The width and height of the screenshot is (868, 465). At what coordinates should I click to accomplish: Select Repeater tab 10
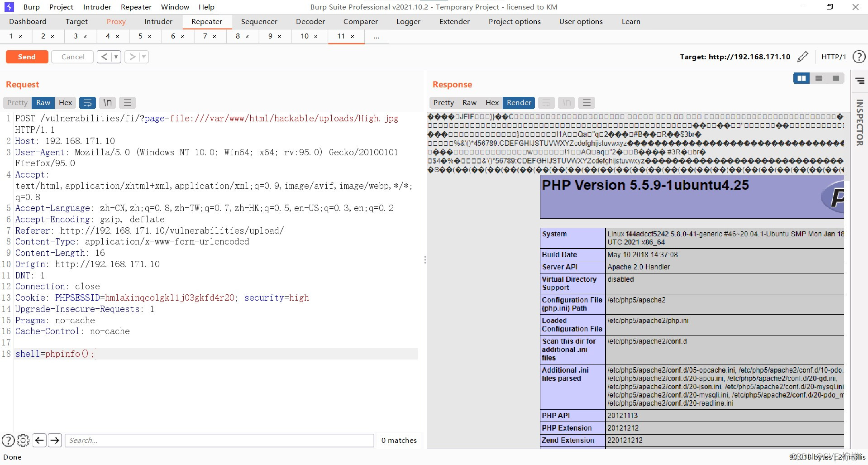point(305,36)
